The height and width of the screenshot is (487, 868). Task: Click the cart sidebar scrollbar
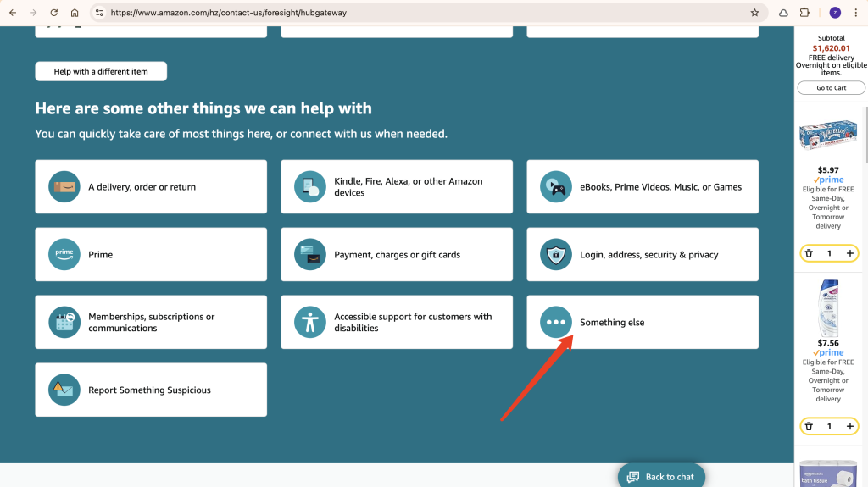pos(865,136)
